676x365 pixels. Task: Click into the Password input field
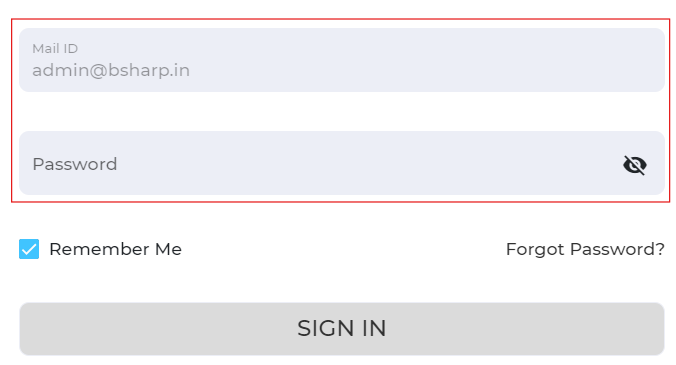341,163
